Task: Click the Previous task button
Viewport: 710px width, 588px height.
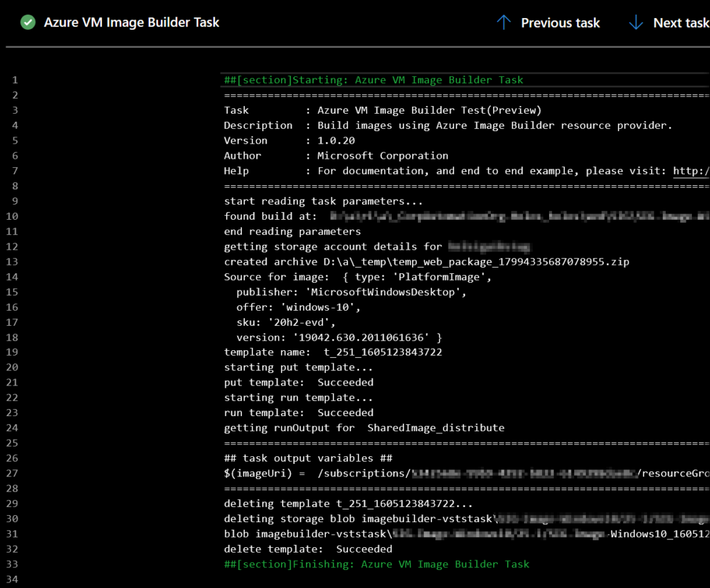Action: click(560, 22)
